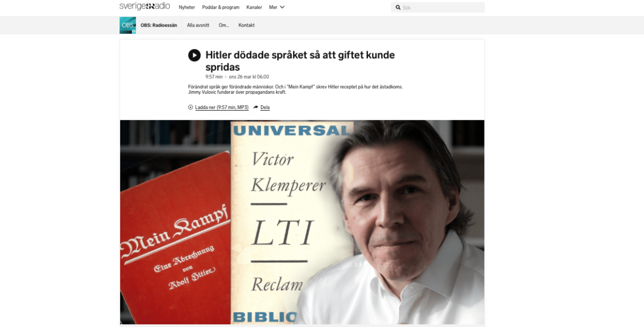644x327 pixels.
Task: Open the Om... program menu
Action: (224, 26)
